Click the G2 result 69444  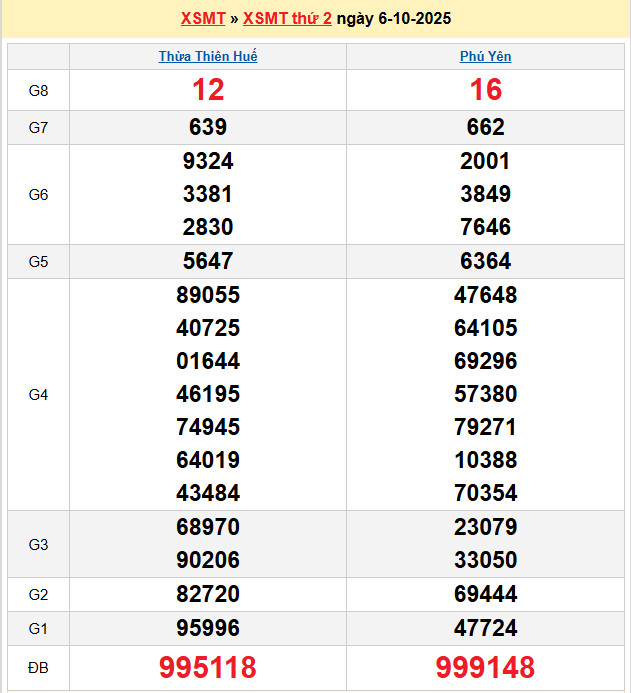(x=485, y=595)
